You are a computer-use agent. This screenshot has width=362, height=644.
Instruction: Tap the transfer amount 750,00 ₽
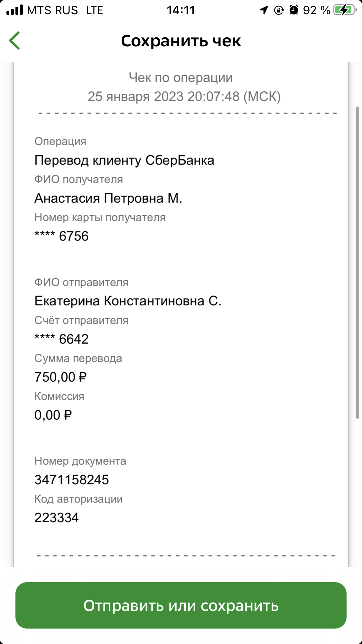(x=60, y=377)
